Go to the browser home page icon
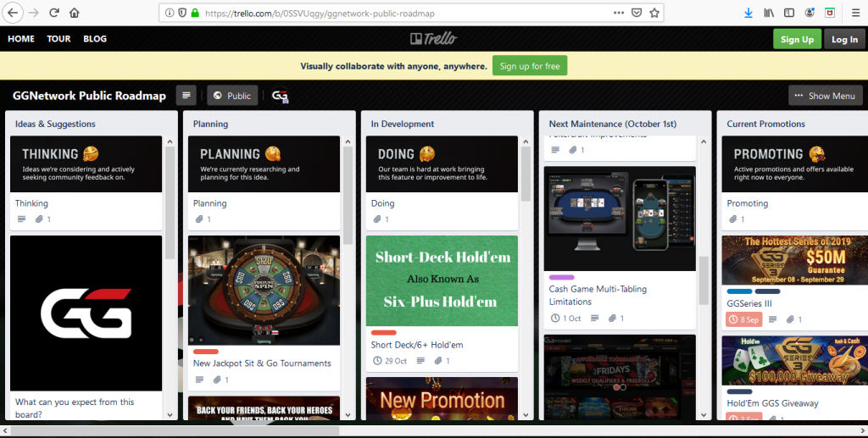 point(75,13)
